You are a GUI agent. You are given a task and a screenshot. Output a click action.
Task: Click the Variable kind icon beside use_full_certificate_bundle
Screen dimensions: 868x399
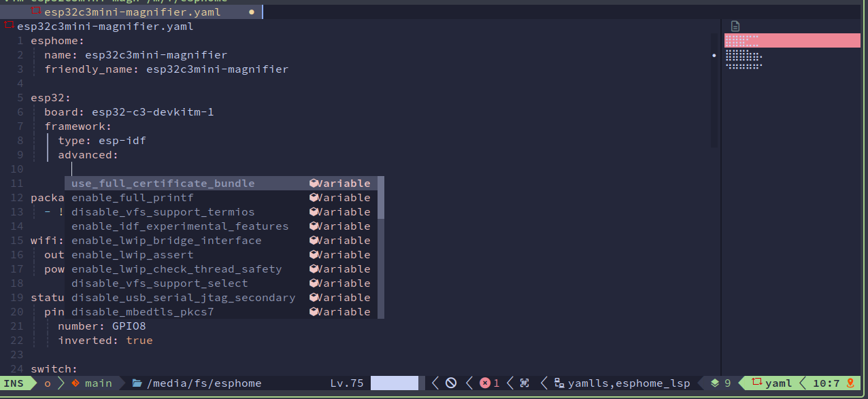point(313,183)
